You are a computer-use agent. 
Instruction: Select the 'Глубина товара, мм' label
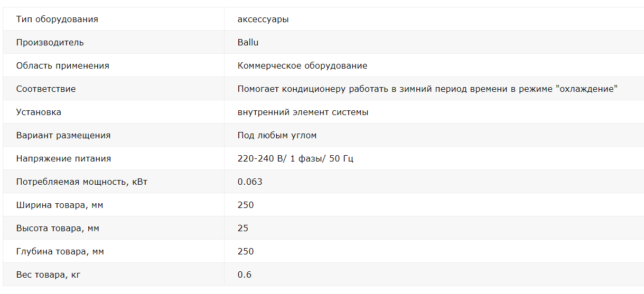(x=60, y=252)
